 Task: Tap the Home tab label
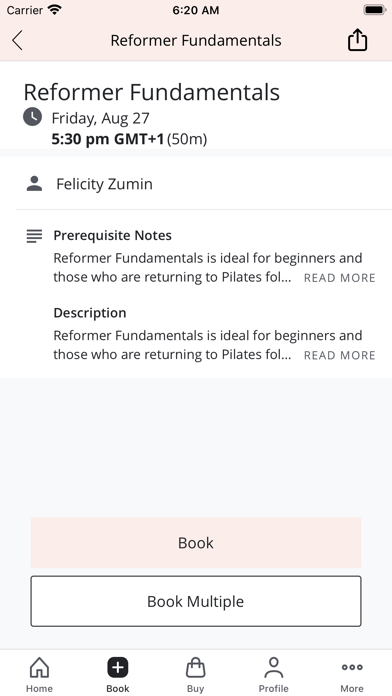click(40, 688)
